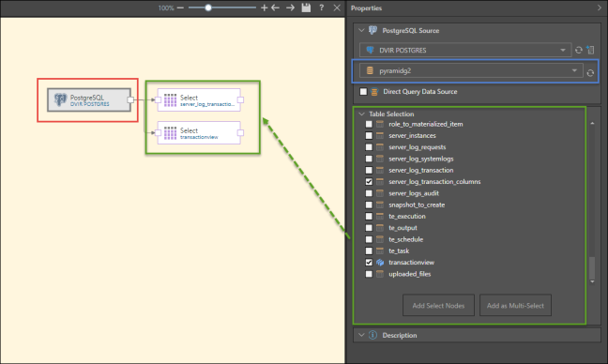Click grid icon on server_log_transaction node
Image resolution: width=608 pixels, height=364 pixels.
click(170, 100)
